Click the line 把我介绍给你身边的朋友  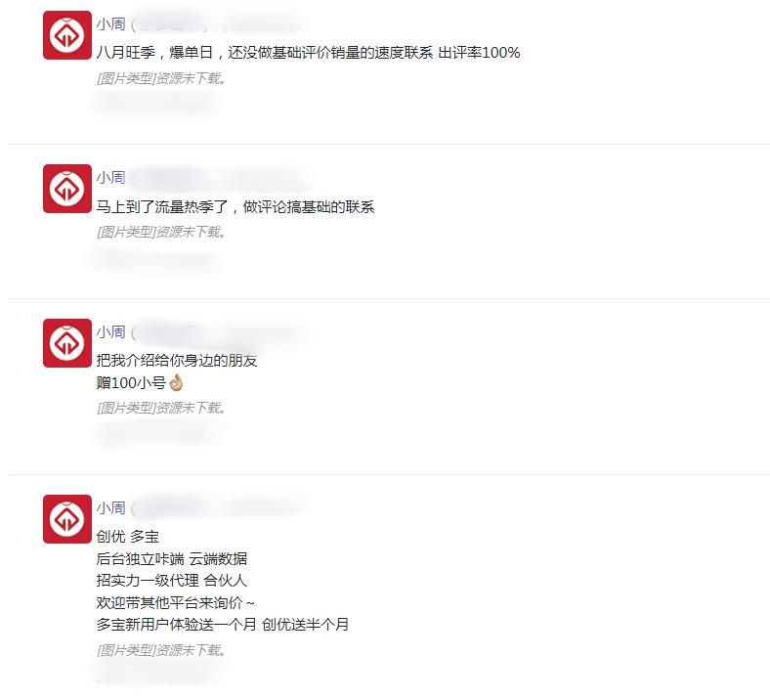[x=177, y=361]
